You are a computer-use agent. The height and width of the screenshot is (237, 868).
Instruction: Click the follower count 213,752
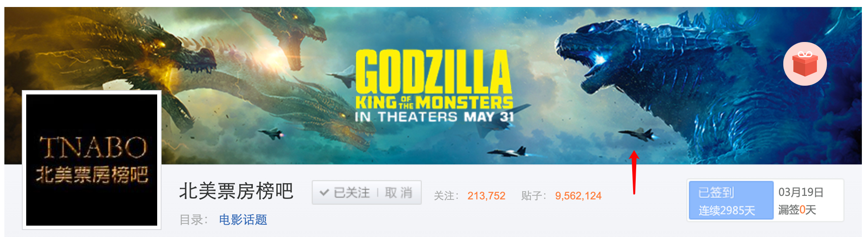pyautogui.click(x=486, y=195)
